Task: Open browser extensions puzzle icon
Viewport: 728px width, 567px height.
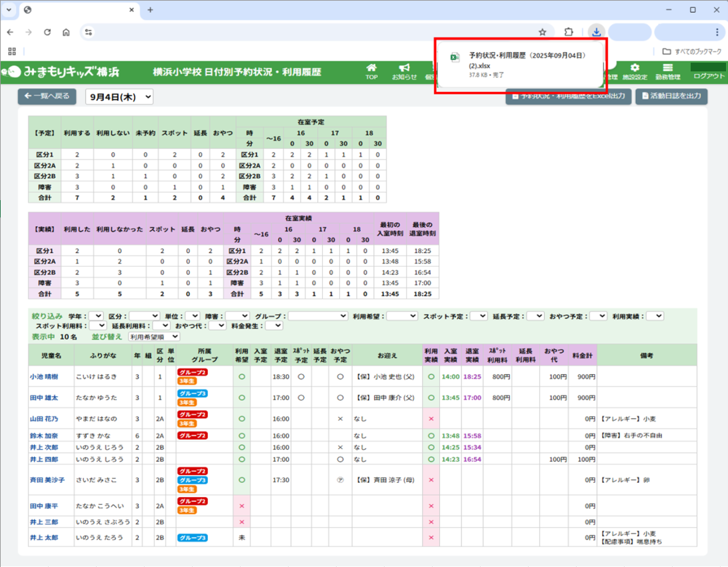Action: [569, 32]
